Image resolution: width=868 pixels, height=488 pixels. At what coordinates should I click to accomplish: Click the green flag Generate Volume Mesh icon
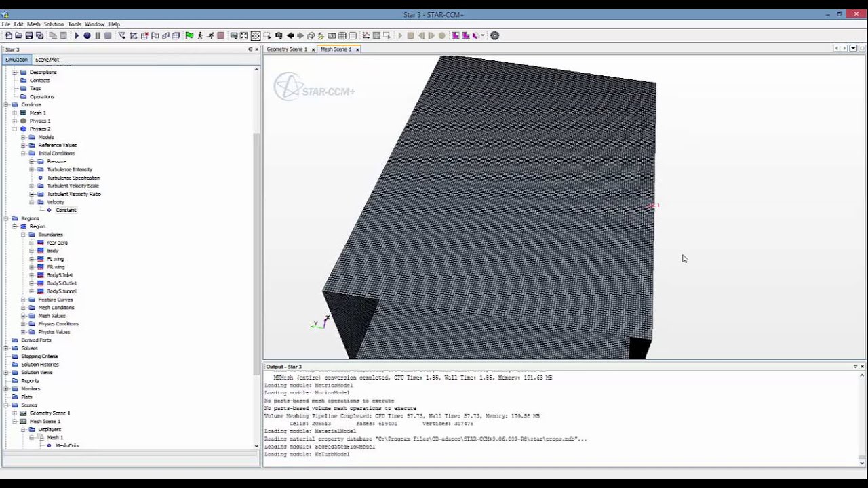189,35
